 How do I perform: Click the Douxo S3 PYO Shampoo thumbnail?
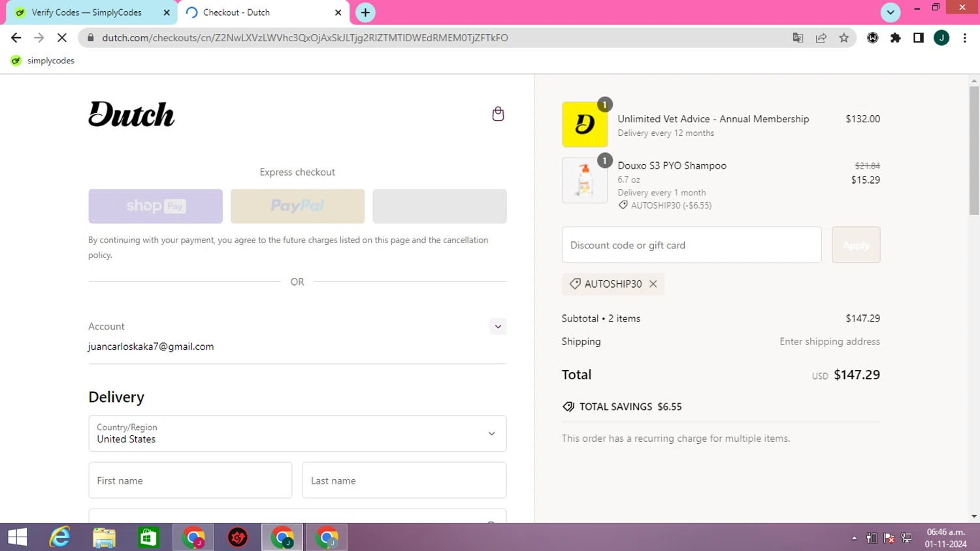585,180
